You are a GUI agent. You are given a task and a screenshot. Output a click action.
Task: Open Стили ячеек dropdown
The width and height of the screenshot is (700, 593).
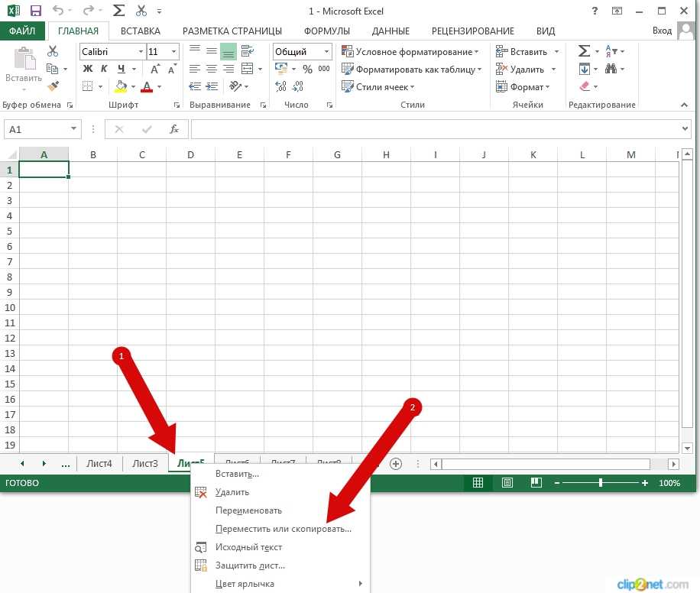click(x=378, y=86)
